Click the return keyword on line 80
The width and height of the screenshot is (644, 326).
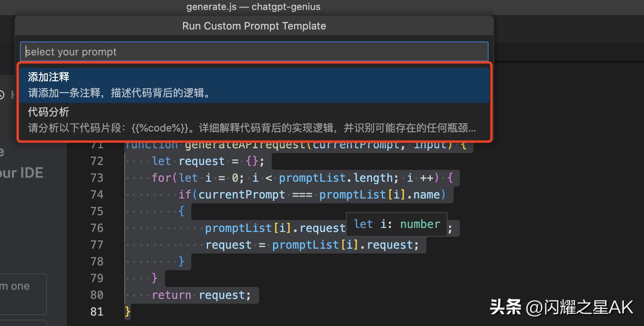click(x=171, y=295)
